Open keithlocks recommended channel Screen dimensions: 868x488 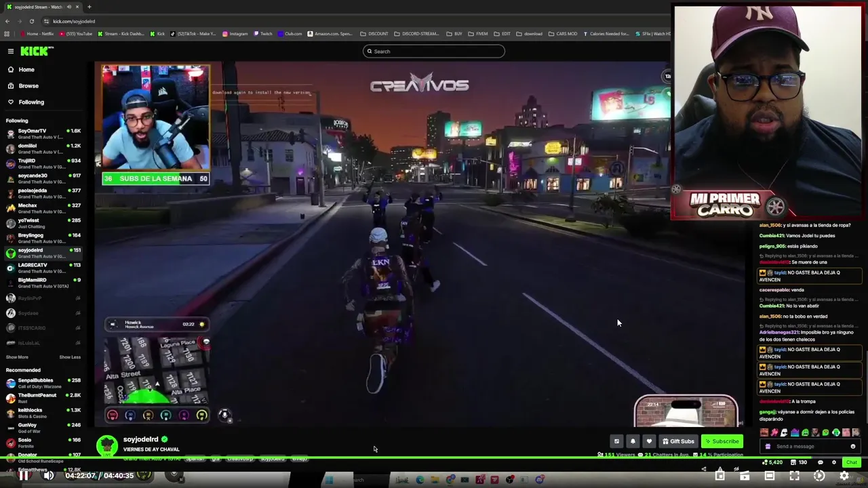pyautogui.click(x=43, y=413)
